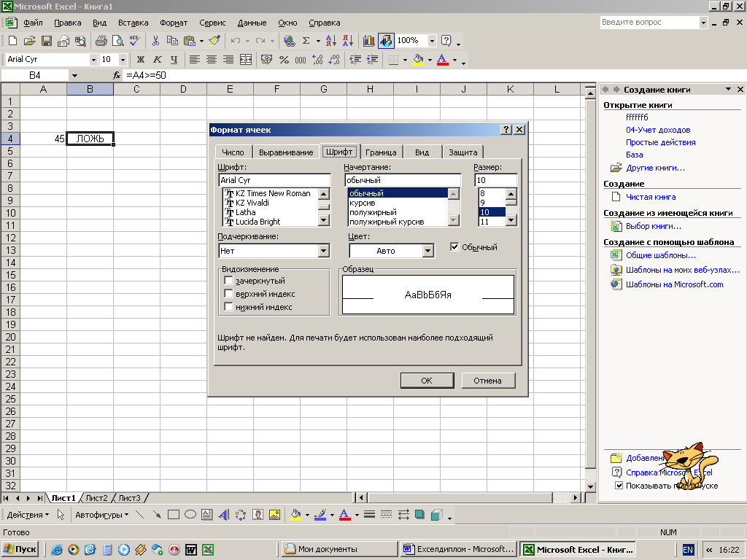747x560 pixels.
Task: Click the Общие шаблоны link
Action: pyautogui.click(x=661, y=255)
